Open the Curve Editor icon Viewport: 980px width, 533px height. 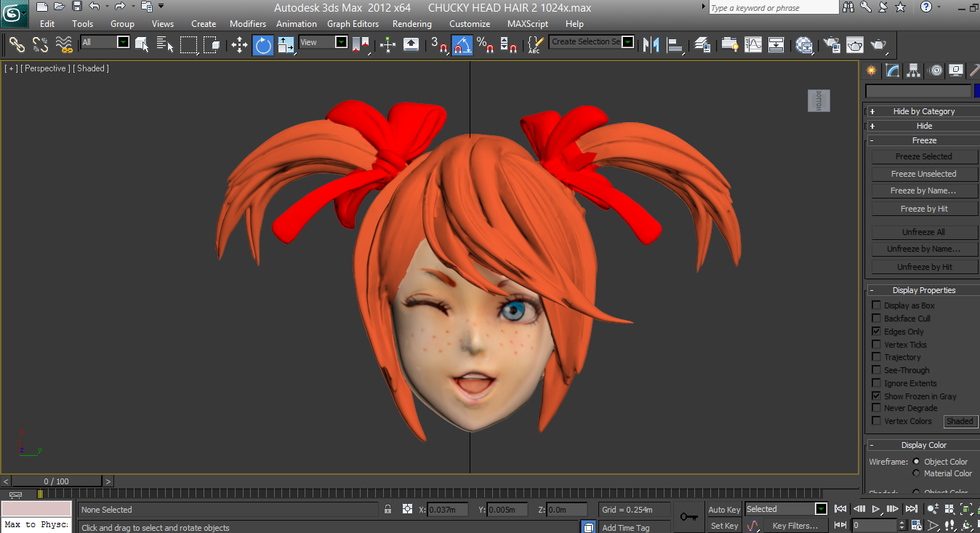coord(753,45)
